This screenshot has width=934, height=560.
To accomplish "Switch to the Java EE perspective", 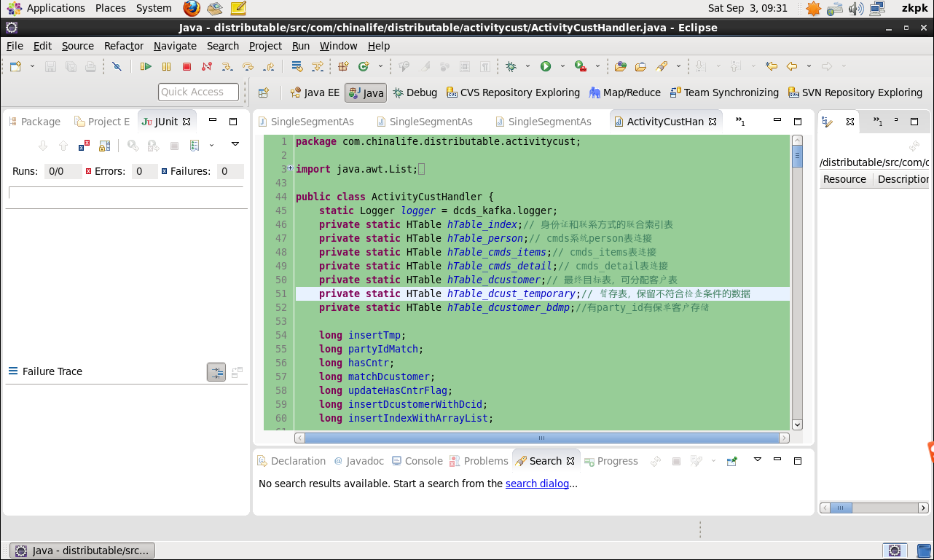I will pyautogui.click(x=315, y=92).
